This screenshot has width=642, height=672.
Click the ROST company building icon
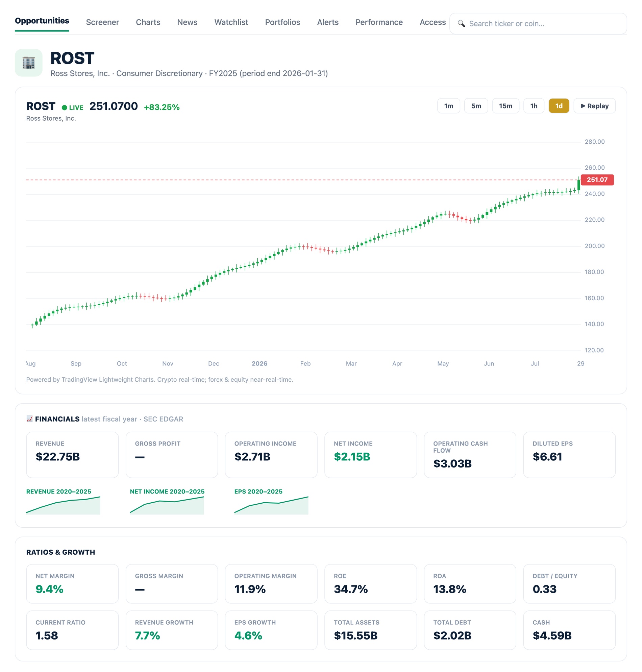tap(28, 63)
